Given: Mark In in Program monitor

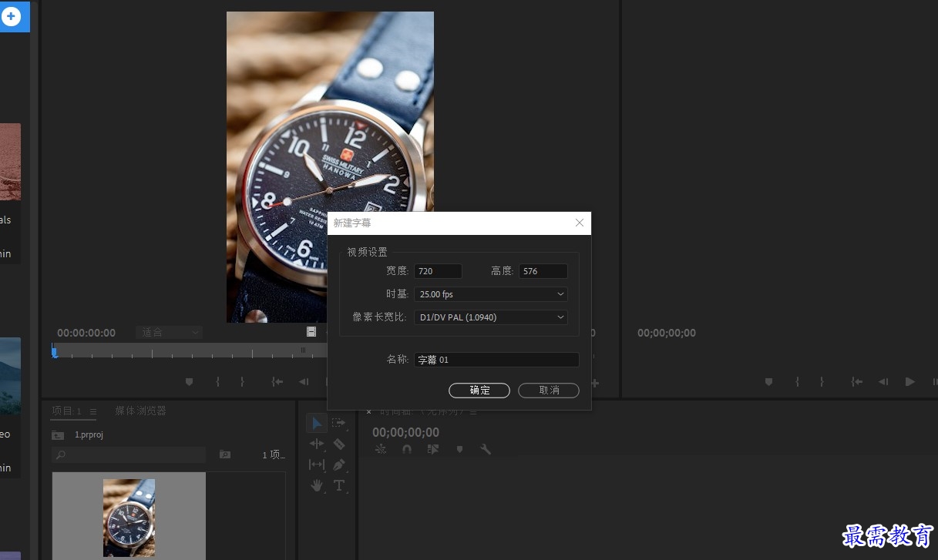Looking at the screenshot, I should 798,382.
